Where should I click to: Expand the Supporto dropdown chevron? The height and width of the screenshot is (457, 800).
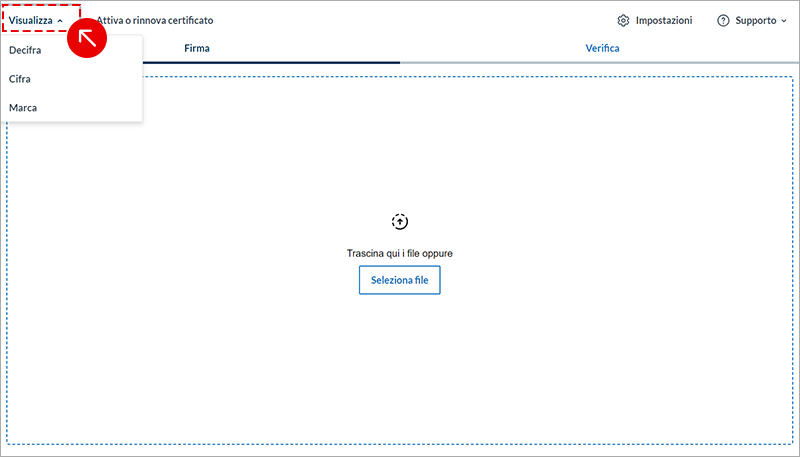(784, 20)
